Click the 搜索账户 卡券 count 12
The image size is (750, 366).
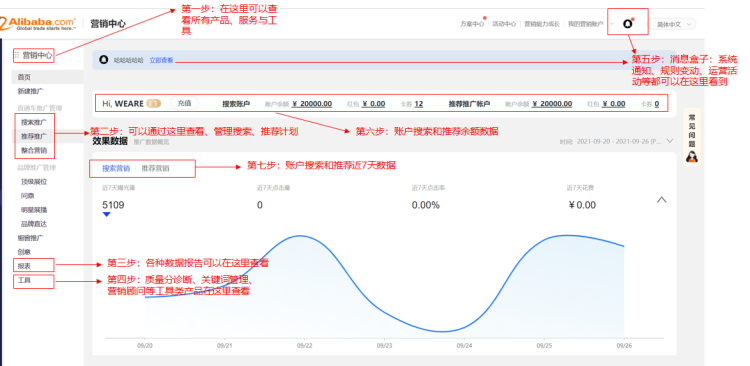[419, 104]
